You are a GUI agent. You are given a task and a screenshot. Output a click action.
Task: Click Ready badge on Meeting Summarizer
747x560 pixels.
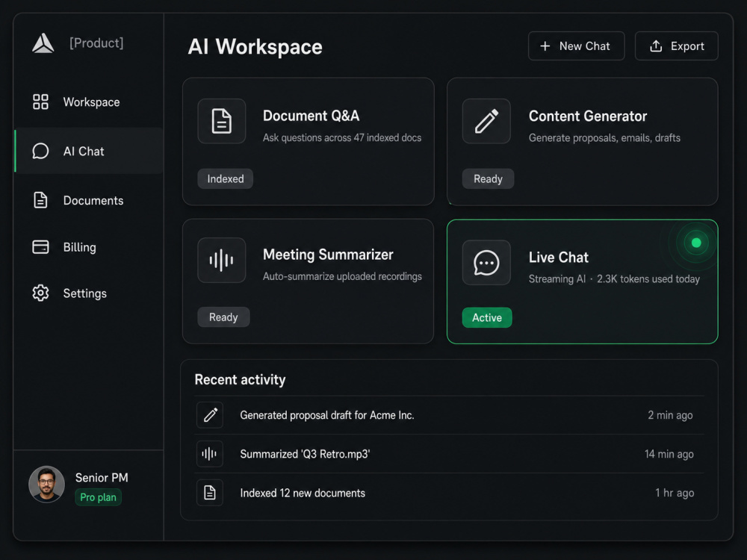click(x=223, y=317)
